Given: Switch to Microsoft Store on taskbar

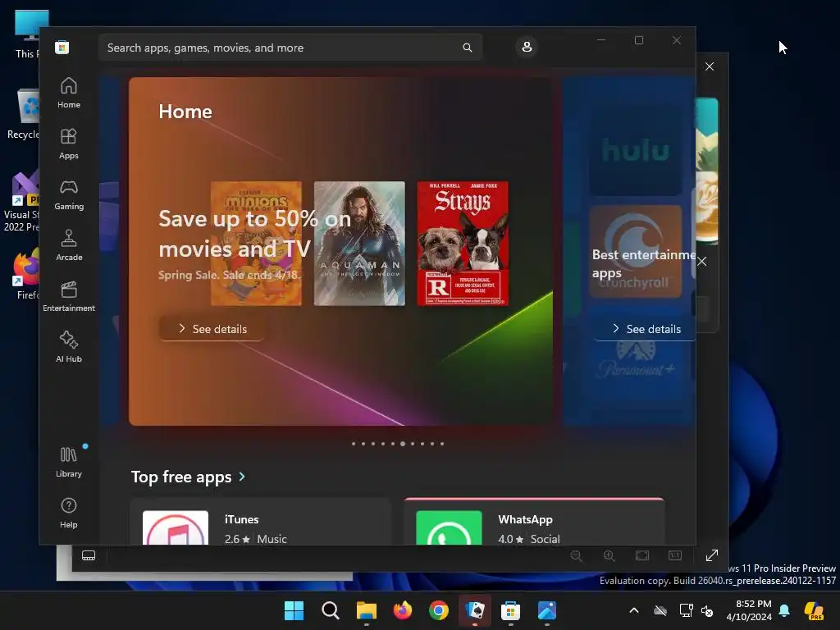Looking at the screenshot, I should (x=510, y=610).
